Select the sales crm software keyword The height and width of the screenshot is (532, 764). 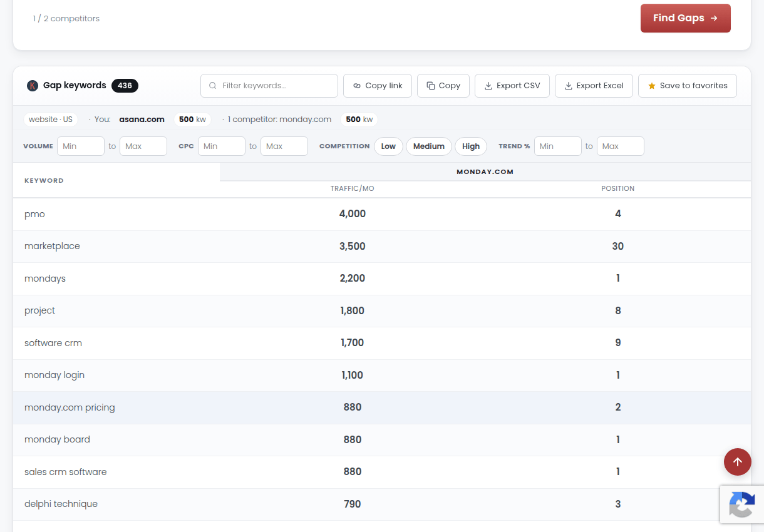(x=66, y=472)
